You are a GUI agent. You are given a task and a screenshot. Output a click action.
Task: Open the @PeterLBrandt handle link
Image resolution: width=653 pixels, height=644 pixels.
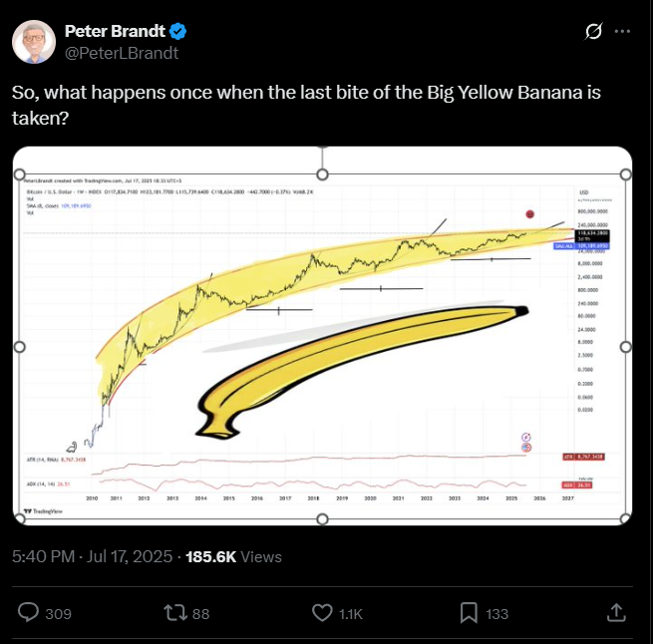click(122, 53)
